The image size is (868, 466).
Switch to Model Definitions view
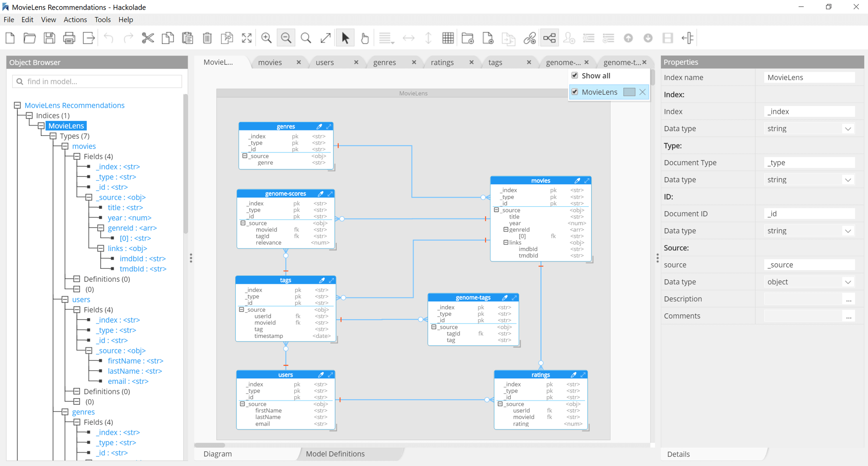(x=335, y=454)
